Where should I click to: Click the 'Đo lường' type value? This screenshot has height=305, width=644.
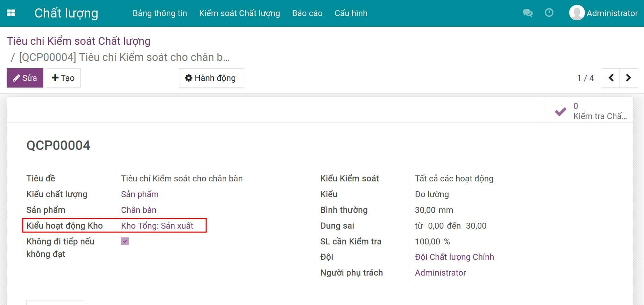[432, 194]
